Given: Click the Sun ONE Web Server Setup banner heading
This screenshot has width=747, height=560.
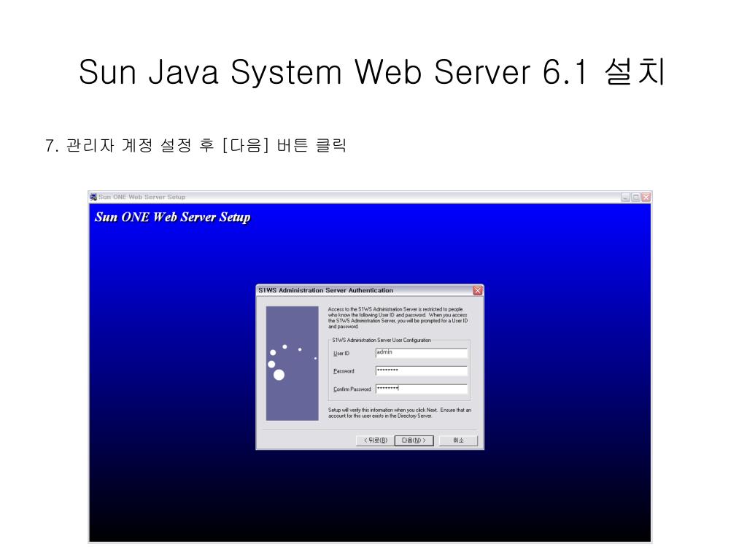Looking at the screenshot, I should (x=172, y=217).
